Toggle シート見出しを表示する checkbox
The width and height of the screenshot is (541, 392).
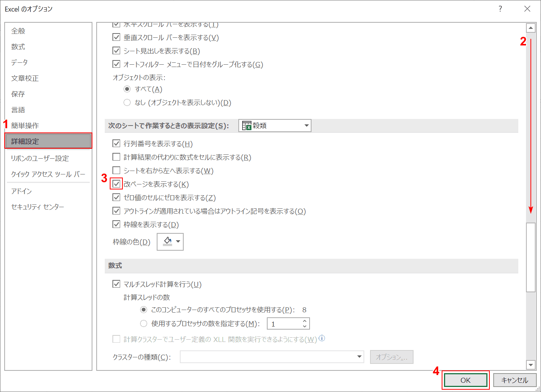(116, 51)
